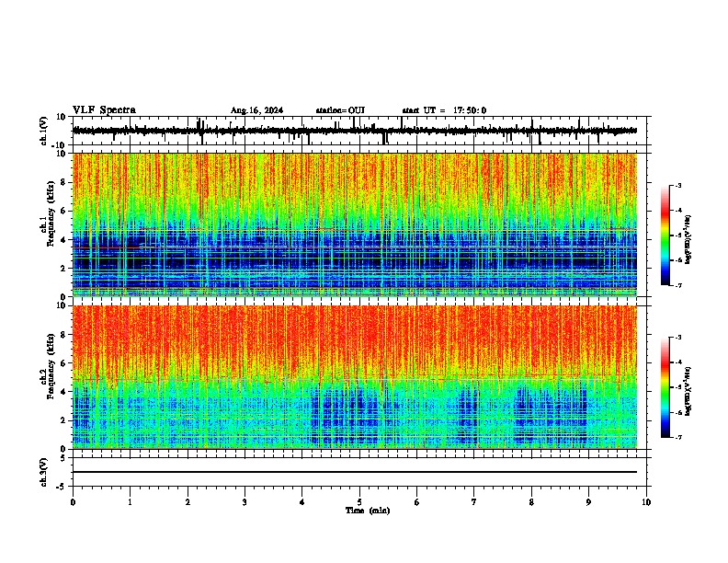Click the ch.1 log(PSD) colorbar title
This screenshot has height=563, width=728.
[688, 239]
